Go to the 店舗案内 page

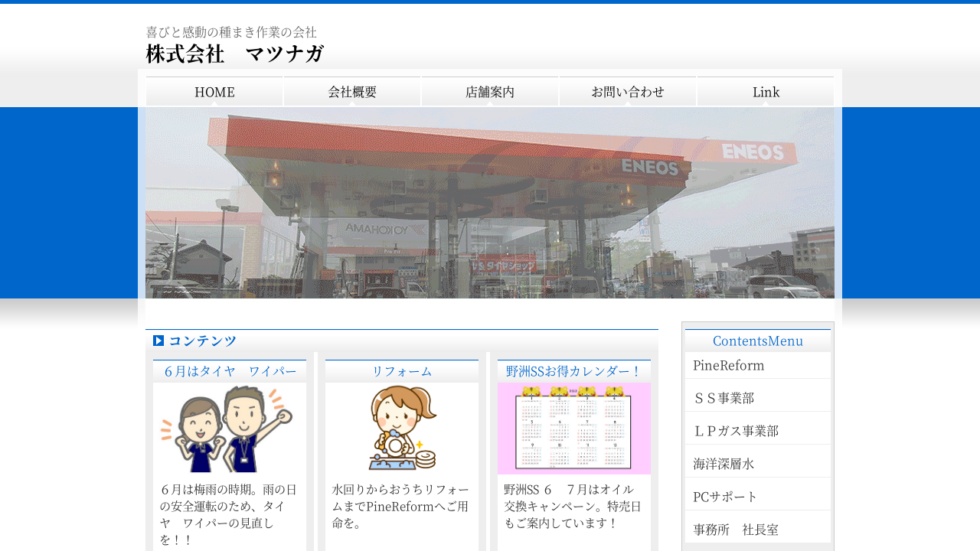point(490,92)
